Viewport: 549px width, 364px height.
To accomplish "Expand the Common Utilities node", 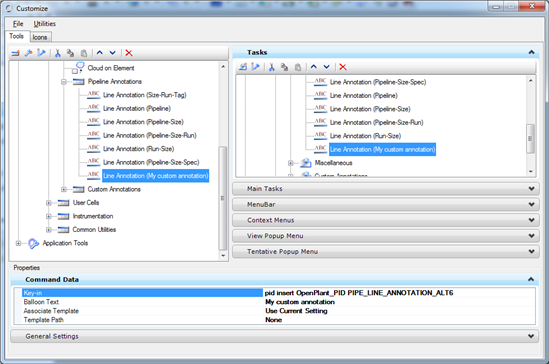I will pyautogui.click(x=49, y=230).
